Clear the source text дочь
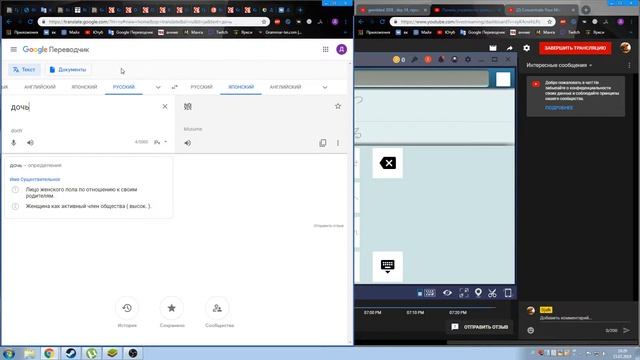The width and height of the screenshot is (640, 360). pos(165,107)
